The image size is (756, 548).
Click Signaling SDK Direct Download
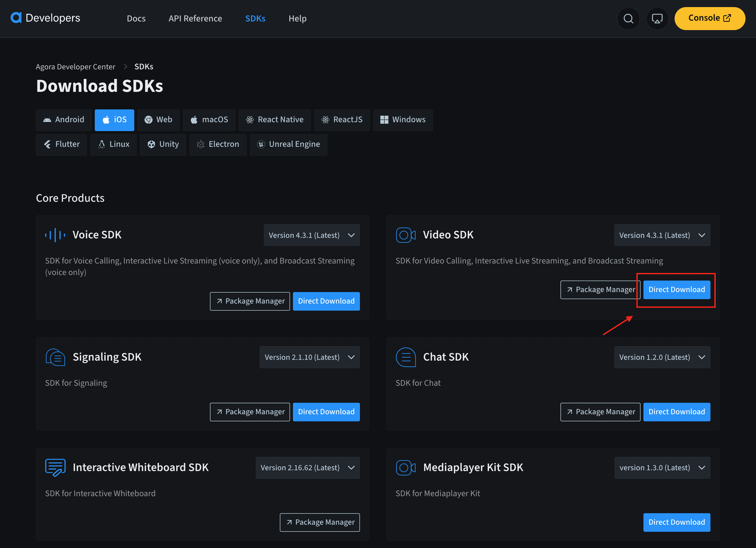click(x=326, y=412)
